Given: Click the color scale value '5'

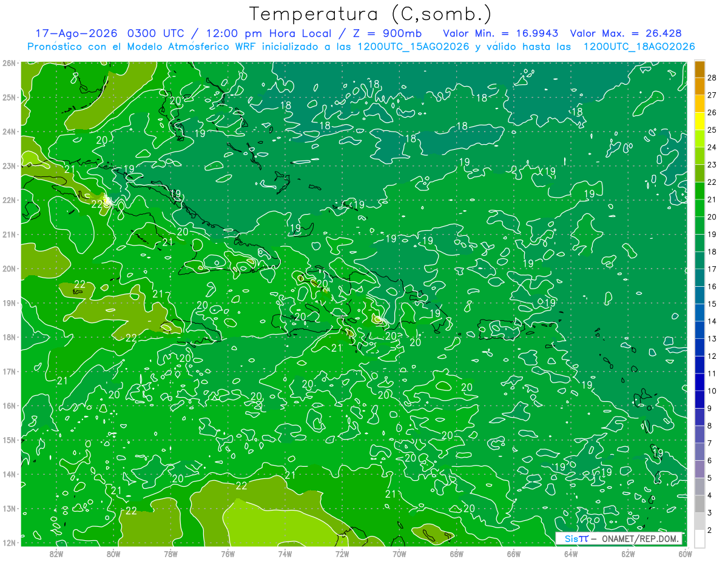Looking at the screenshot, I should (710, 478).
